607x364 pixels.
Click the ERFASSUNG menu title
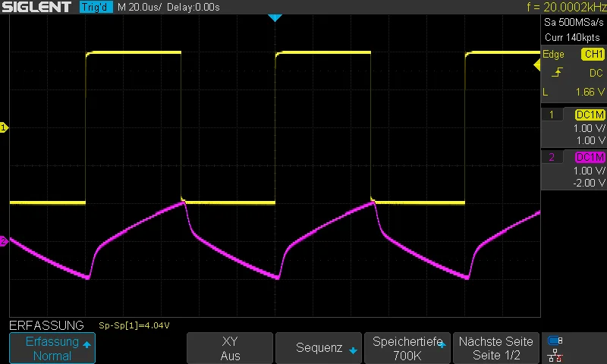[x=46, y=325]
